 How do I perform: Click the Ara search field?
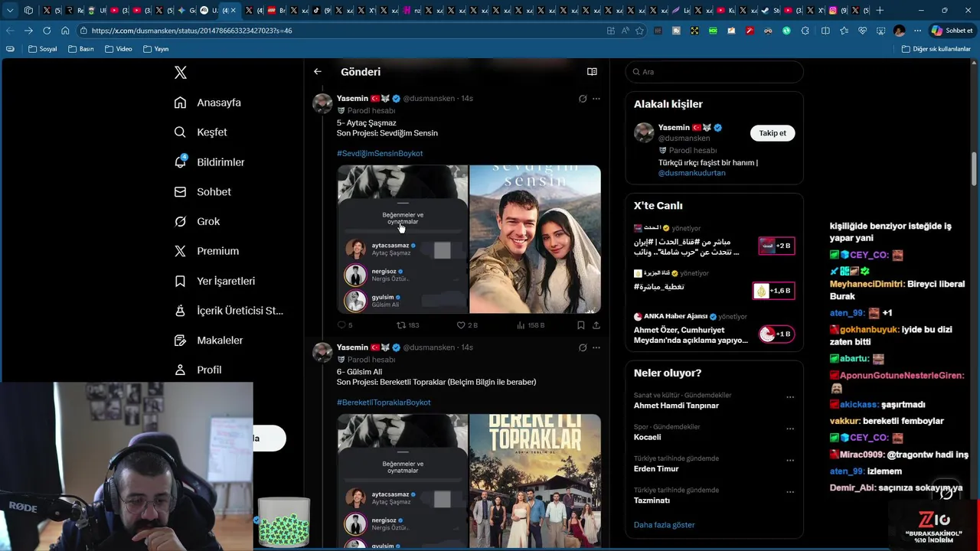714,72
